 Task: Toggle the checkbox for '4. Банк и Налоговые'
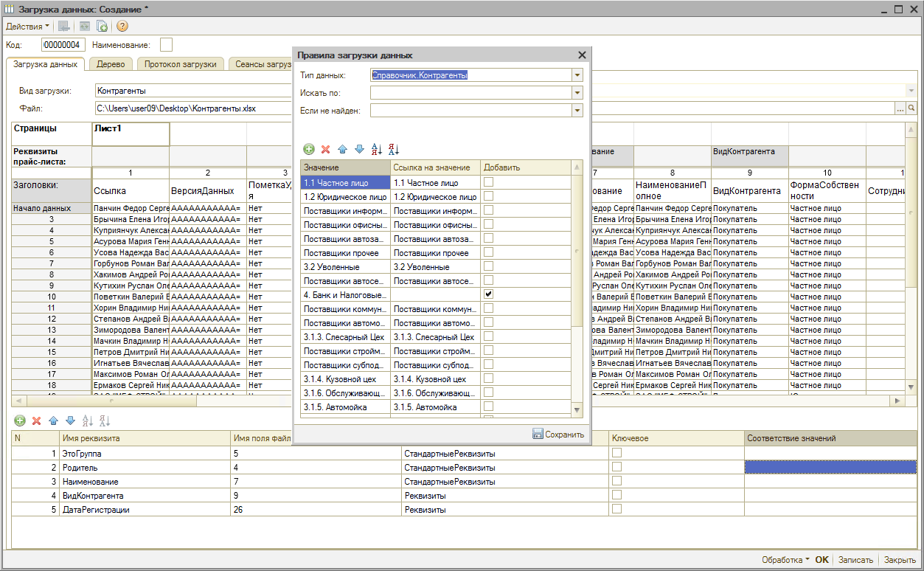coord(488,294)
